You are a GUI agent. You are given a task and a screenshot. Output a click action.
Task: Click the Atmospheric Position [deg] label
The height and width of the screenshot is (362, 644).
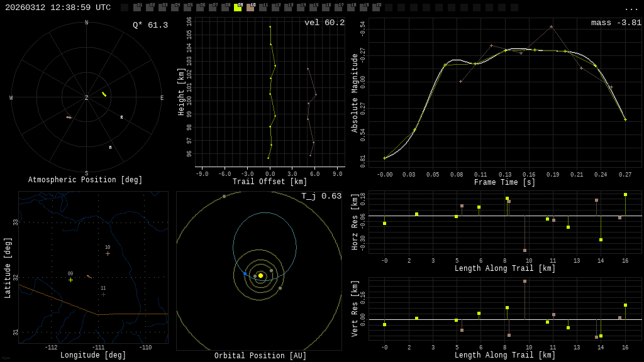(85, 180)
